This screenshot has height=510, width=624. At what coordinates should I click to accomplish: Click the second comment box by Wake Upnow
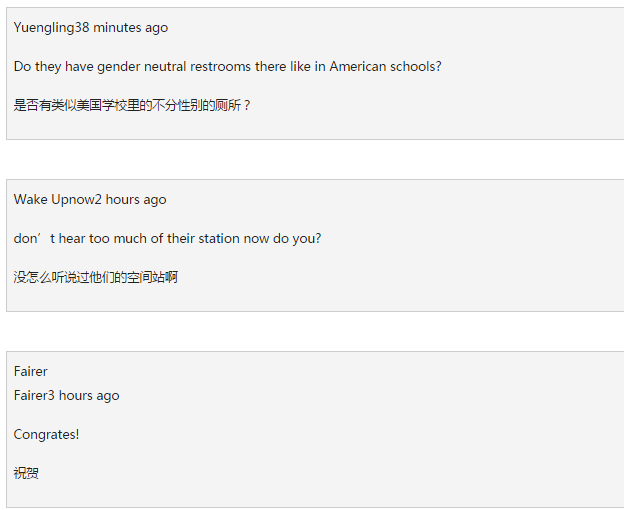315,245
